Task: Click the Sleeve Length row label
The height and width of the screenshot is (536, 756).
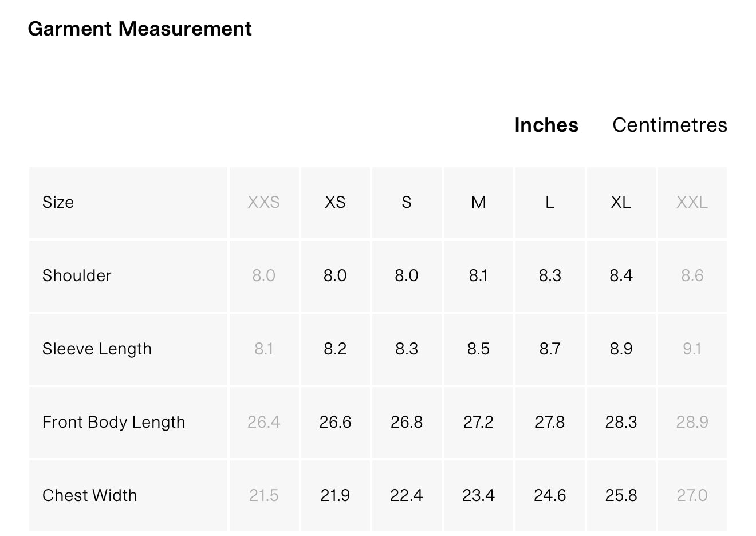Action: pos(97,349)
